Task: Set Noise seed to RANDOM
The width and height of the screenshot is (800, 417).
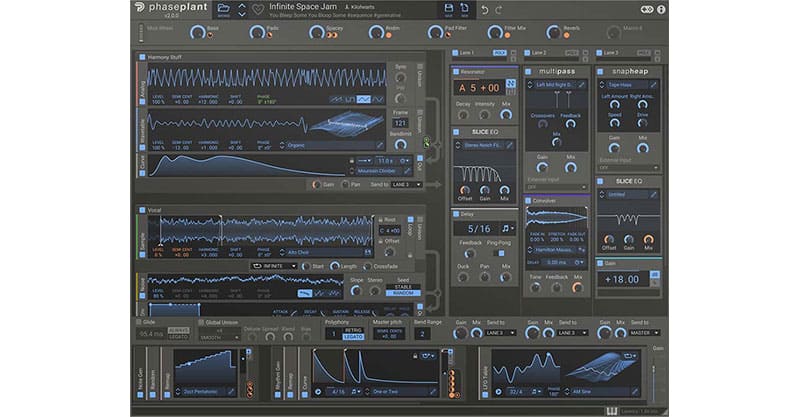Action: (403, 293)
